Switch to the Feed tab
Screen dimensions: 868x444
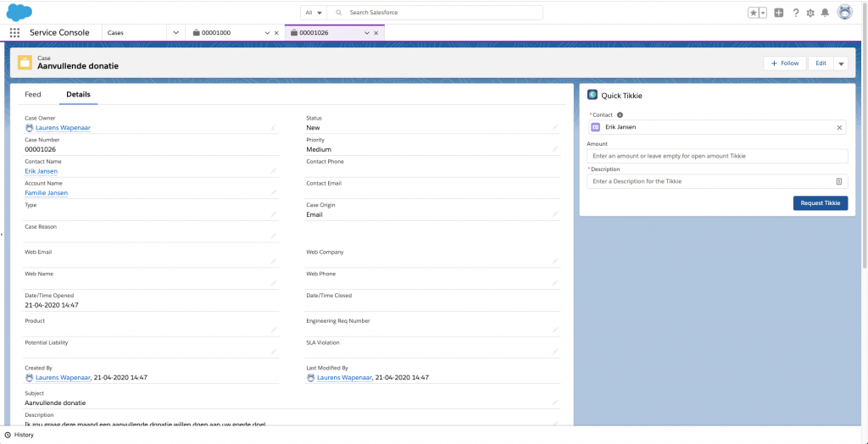coord(33,95)
